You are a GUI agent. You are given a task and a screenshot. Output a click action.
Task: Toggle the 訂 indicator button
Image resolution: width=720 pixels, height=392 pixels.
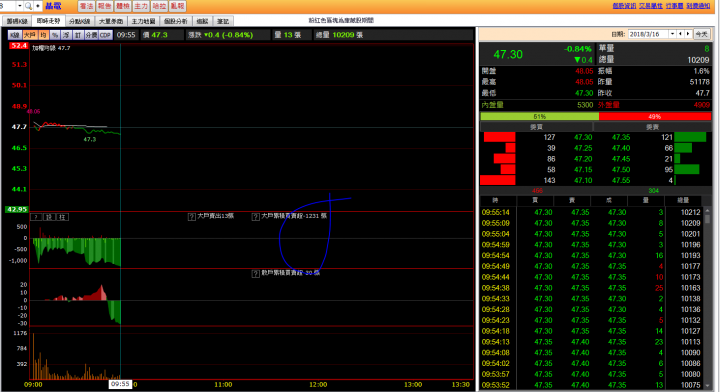tap(78, 35)
